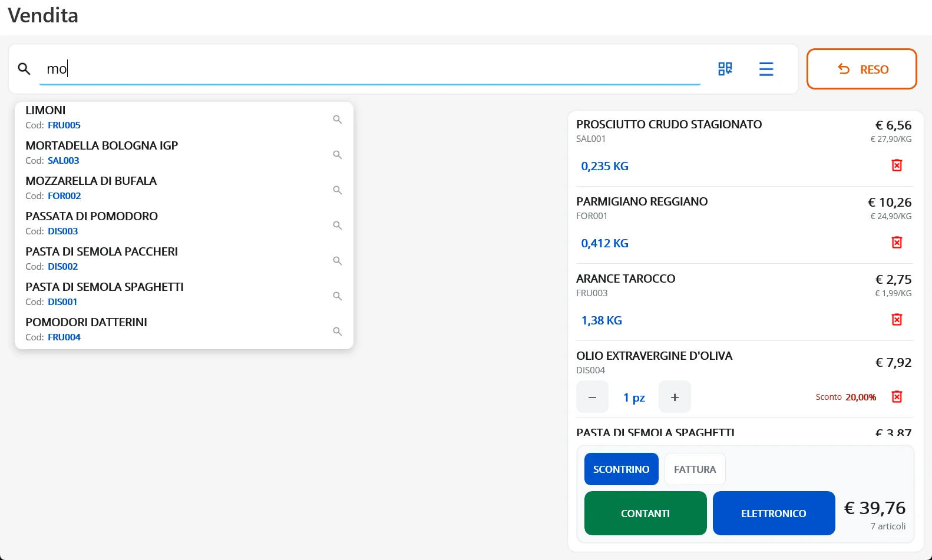This screenshot has width=932, height=560.
Task: Click the product code SAL003
Action: point(64,160)
